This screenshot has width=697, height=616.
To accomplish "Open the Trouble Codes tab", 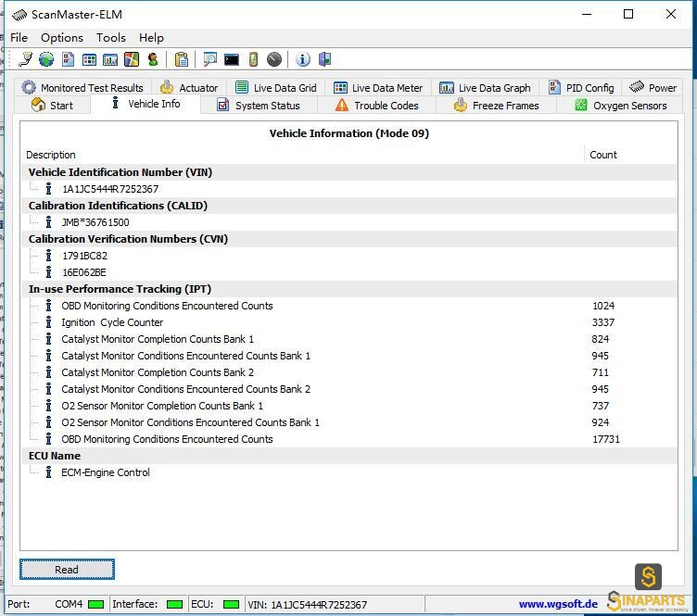I will (377, 106).
